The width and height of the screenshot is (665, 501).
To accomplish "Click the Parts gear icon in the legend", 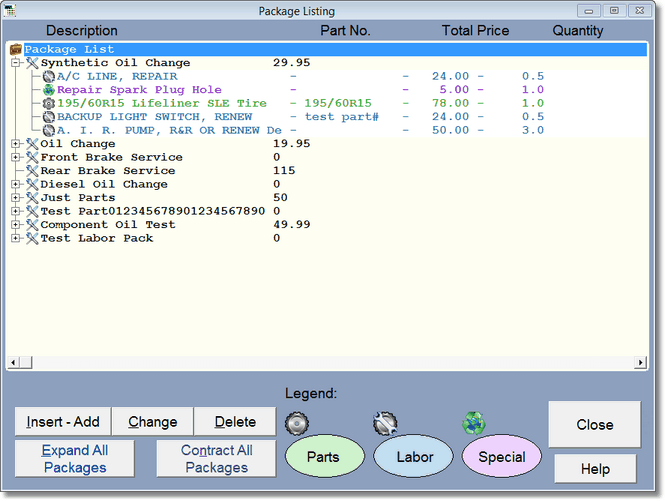I will 297,423.
